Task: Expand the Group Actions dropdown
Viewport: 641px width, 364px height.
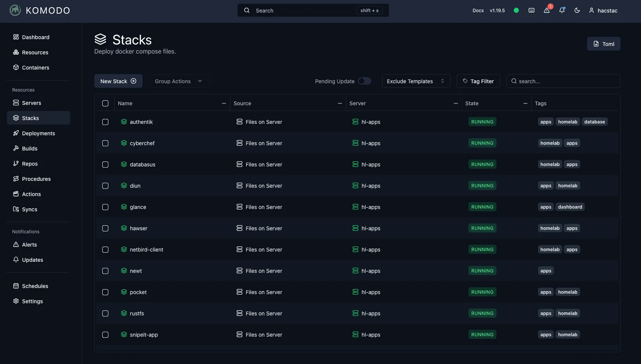Action: 178,81
